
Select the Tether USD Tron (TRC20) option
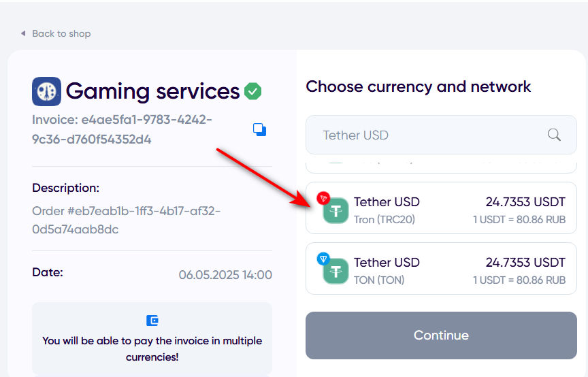pos(441,208)
